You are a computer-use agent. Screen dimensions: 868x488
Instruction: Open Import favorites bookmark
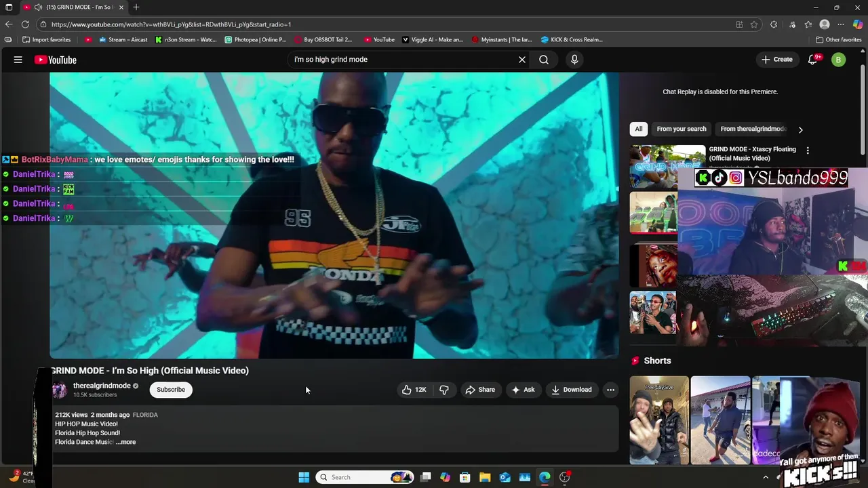(x=47, y=39)
